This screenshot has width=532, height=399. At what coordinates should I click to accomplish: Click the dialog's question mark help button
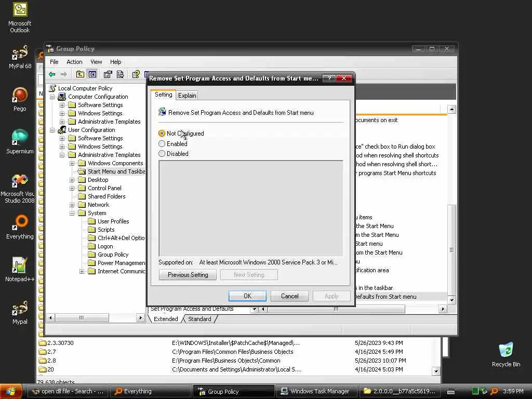(x=329, y=78)
